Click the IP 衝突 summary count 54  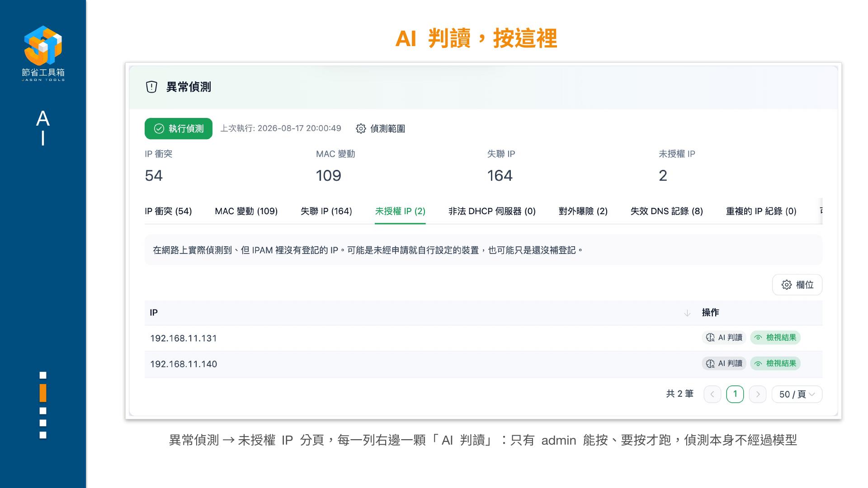[x=154, y=175]
